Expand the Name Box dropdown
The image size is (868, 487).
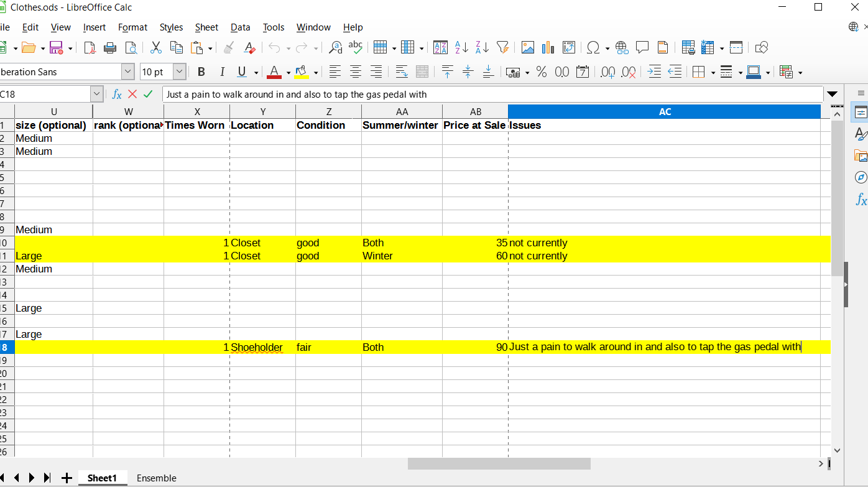[x=96, y=95]
